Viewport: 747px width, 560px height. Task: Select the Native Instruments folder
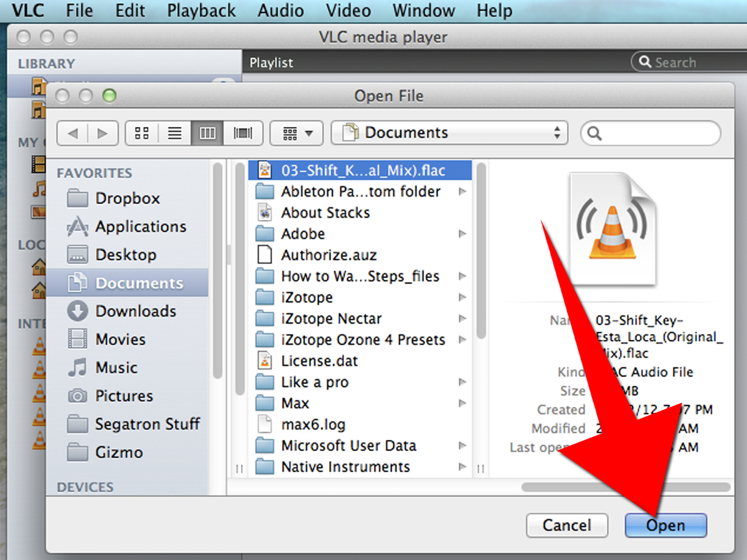(x=360, y=467)
